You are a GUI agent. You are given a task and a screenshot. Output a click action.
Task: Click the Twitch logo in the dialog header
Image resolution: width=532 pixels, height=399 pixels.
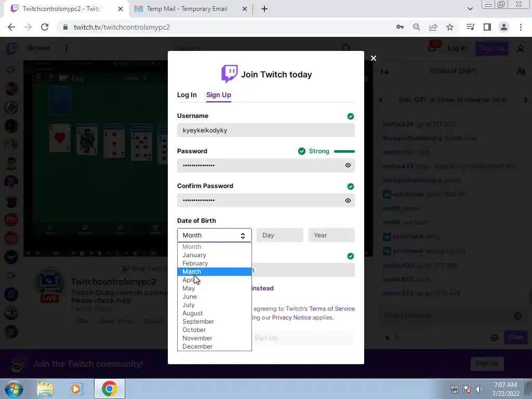coord(229,74)
